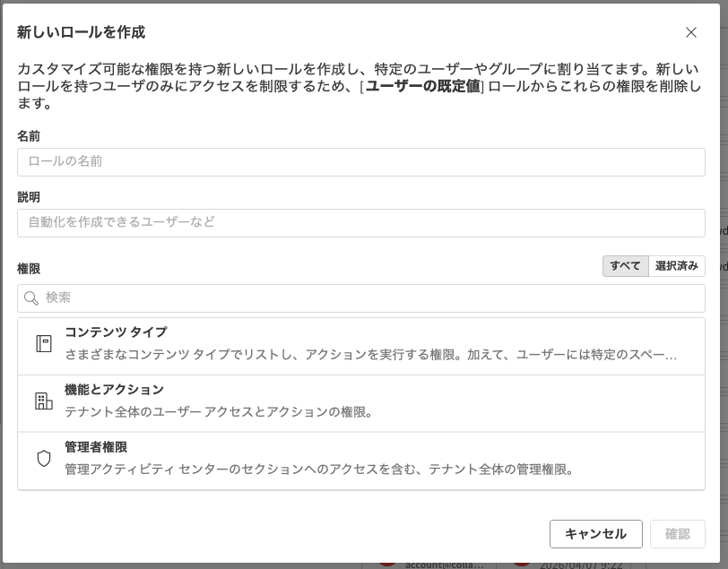Click the 管理者権限 description text
The width and height of the screenshot is (728, 569).
319,470
